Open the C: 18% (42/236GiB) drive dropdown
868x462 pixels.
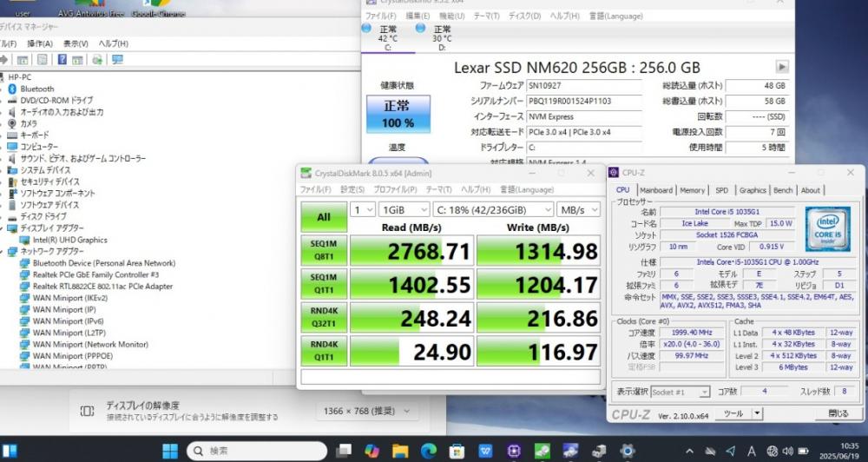pos(493,210)
